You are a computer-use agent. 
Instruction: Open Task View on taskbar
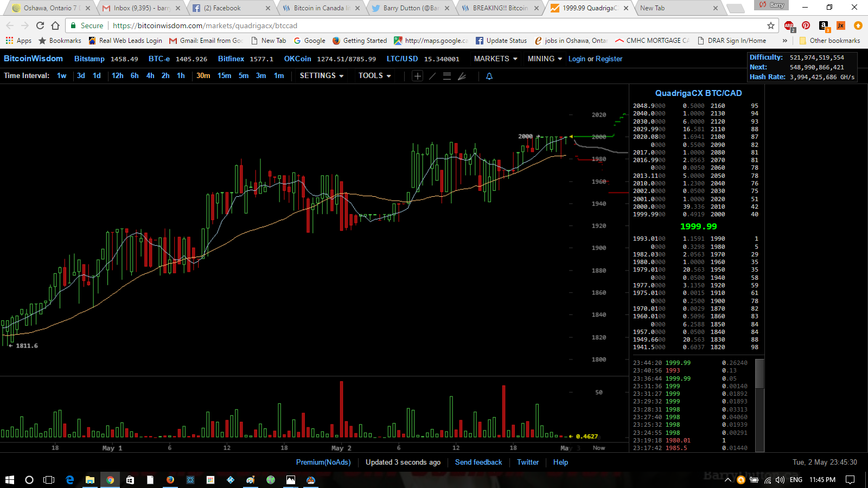(x=49, y=480)
